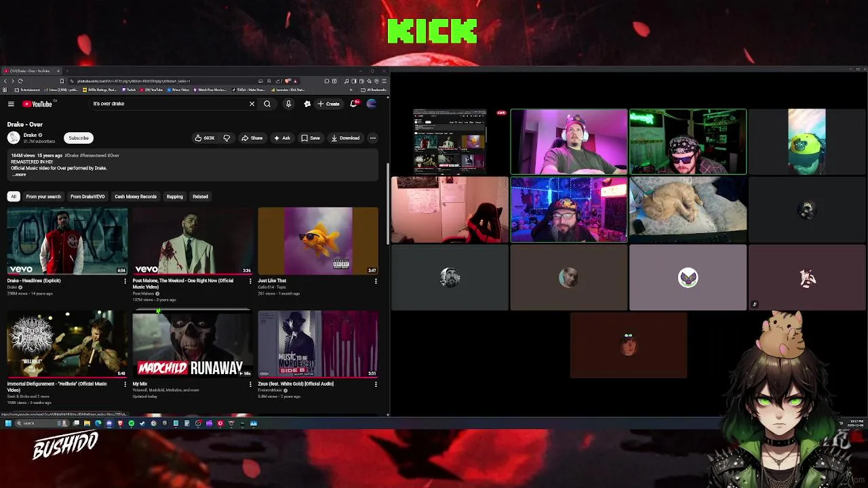Screen dimensions: 868x488
Task: Subscribe to the Drake channel
Action: (79, 138)
